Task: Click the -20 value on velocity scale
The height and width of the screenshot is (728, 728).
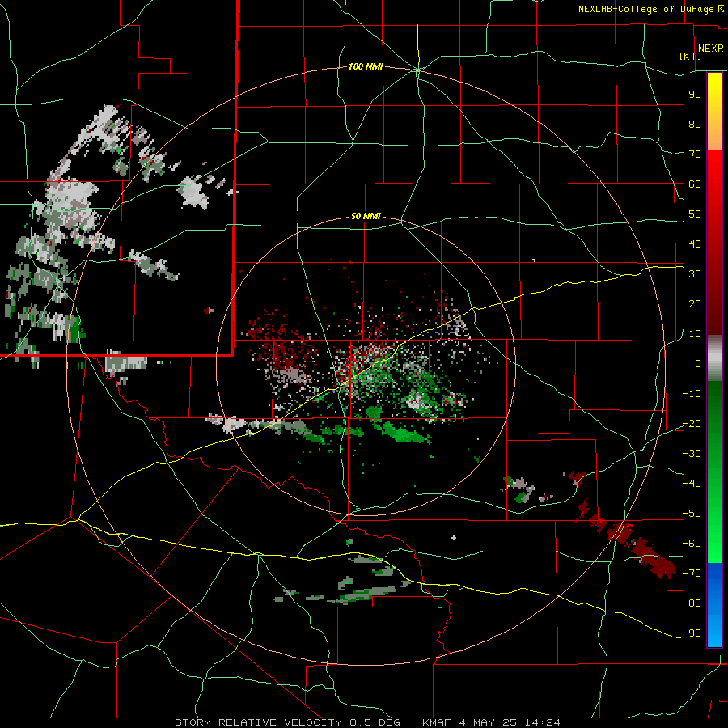Action: coord(692,424)
